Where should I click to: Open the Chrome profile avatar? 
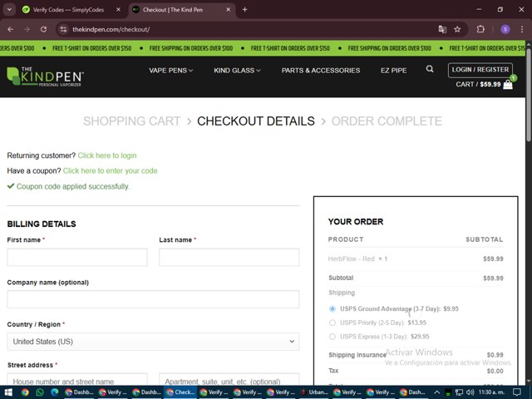[505, 30]
